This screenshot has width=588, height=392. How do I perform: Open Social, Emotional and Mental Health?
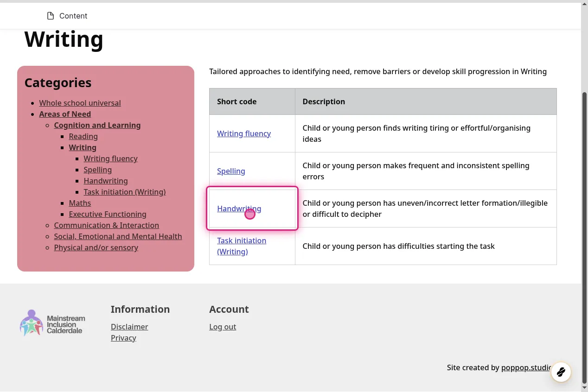(x=118, y=236)
